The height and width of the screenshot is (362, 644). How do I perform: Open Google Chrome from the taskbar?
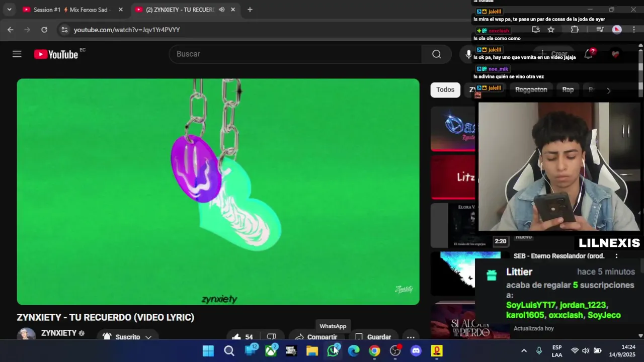tap(374, 350)
